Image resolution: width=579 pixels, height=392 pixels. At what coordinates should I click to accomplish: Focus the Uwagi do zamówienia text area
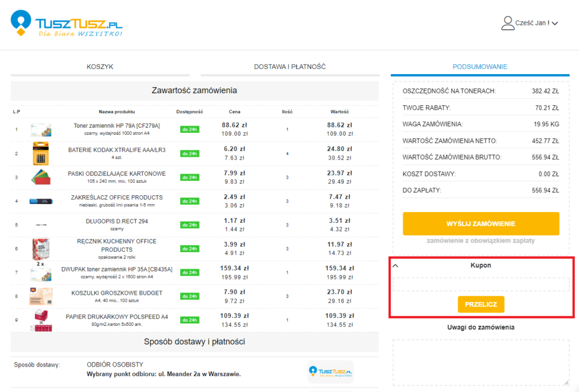coord(481,362)
